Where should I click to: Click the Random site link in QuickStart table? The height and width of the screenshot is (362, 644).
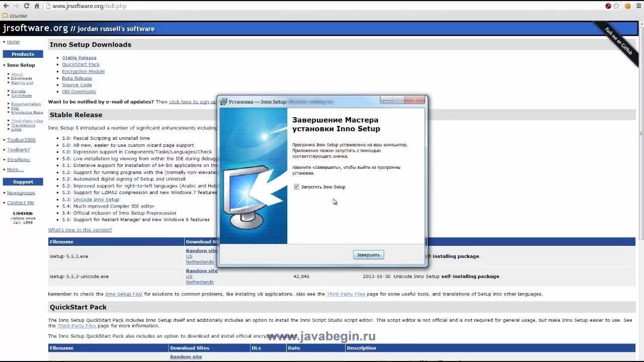click(186, 357)
